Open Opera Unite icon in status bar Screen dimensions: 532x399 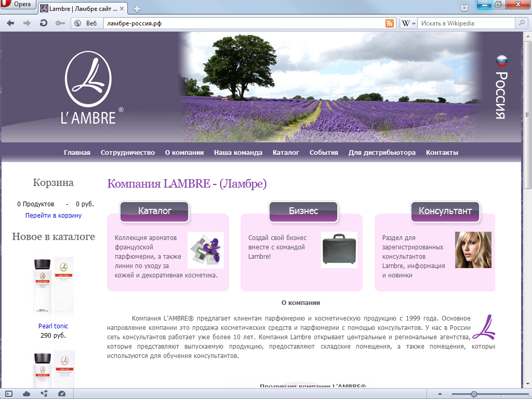[x=44, y=394]
